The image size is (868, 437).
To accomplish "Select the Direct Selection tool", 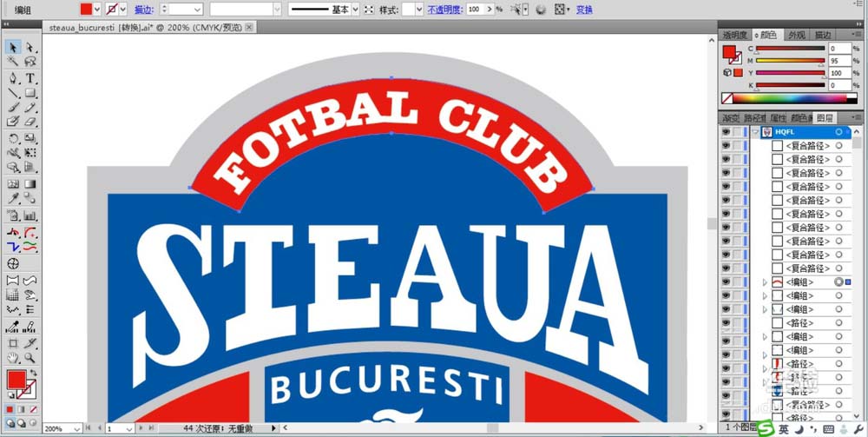I will click(x=30, y=48).
